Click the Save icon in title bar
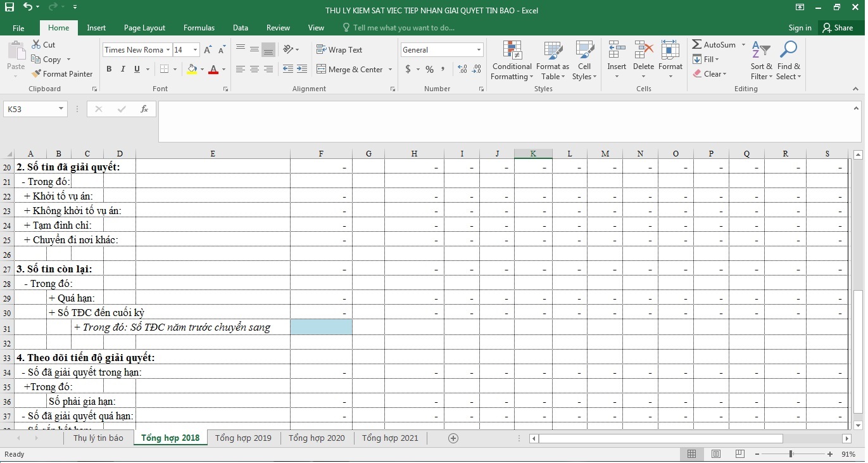 click(x=9, y=8)
